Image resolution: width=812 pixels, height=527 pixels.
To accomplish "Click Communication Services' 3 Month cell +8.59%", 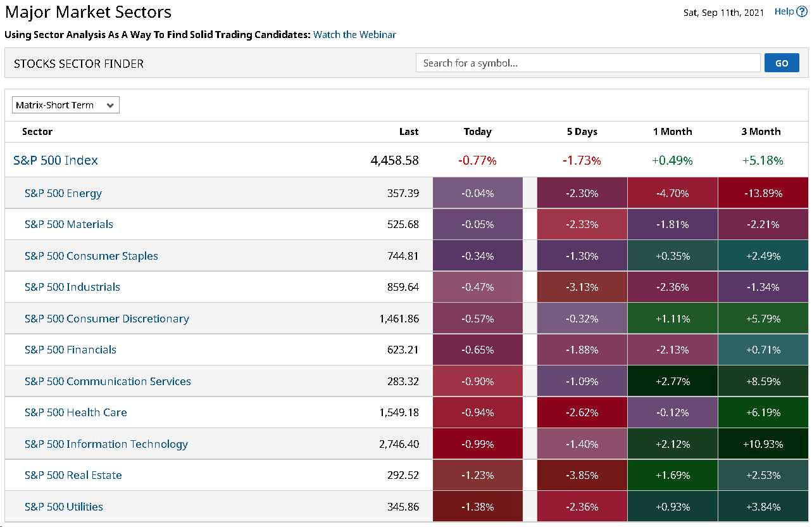I will [x=763, y=381].
